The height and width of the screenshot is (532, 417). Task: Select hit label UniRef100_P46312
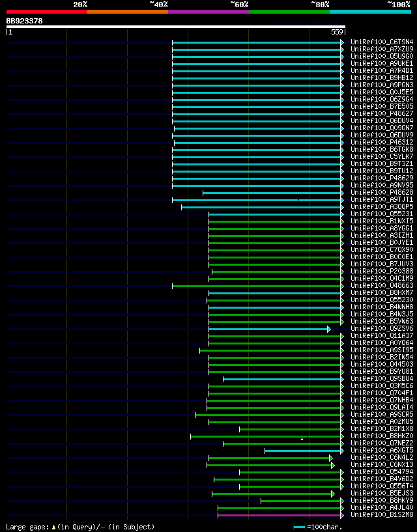[382, 142]
